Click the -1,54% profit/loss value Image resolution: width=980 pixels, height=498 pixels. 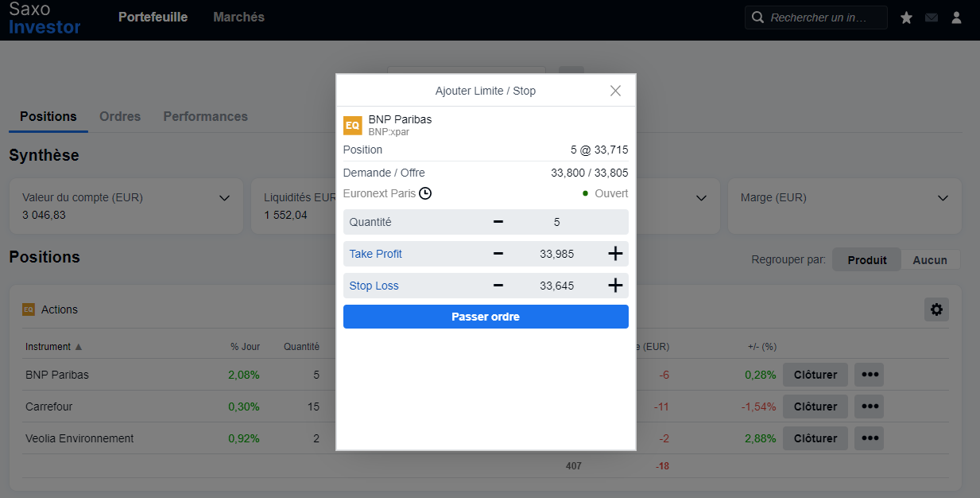click(758, 407)
